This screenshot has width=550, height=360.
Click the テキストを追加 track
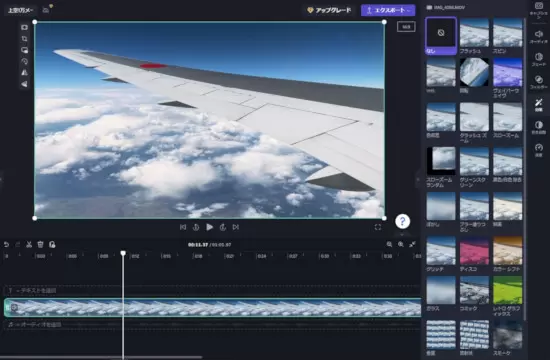(x=213, y=291)
